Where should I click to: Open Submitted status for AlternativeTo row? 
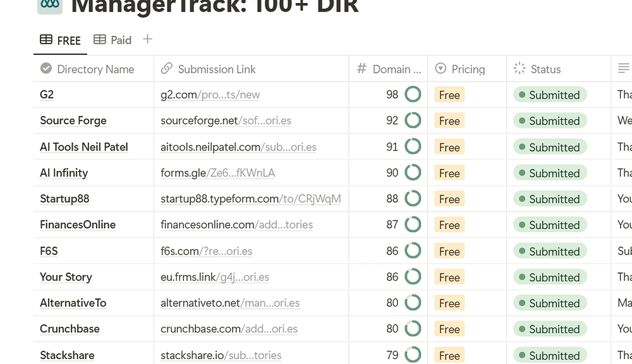tap(550, 303)
